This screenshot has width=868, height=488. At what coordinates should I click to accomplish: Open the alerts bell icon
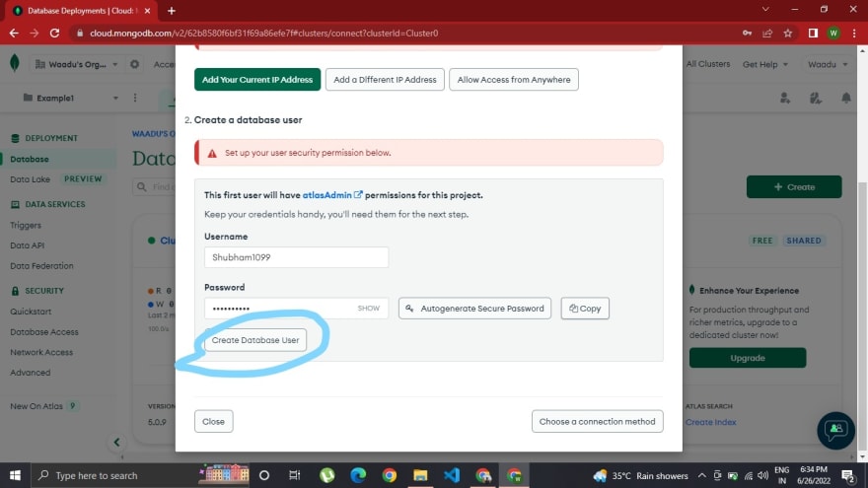[x=846, y=99]
